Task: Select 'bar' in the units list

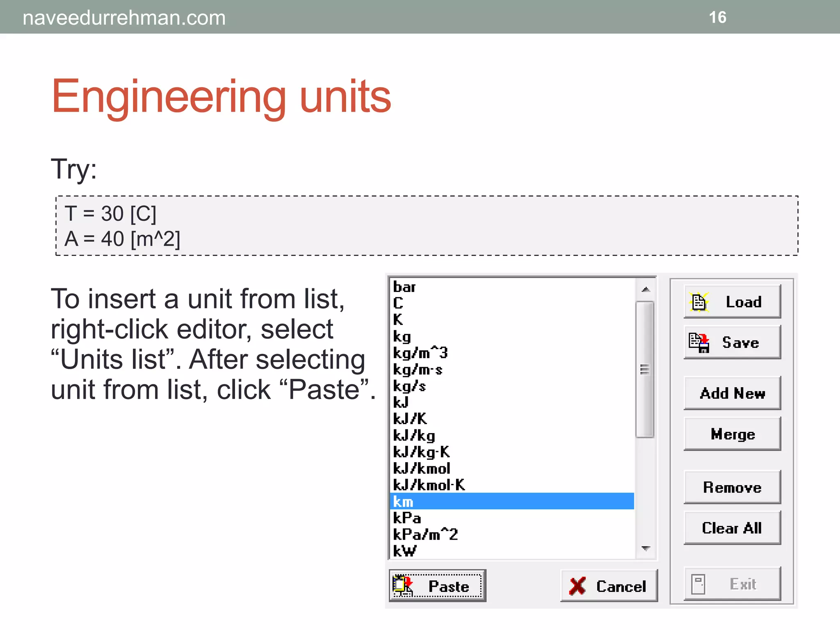Action: [512, 287]
